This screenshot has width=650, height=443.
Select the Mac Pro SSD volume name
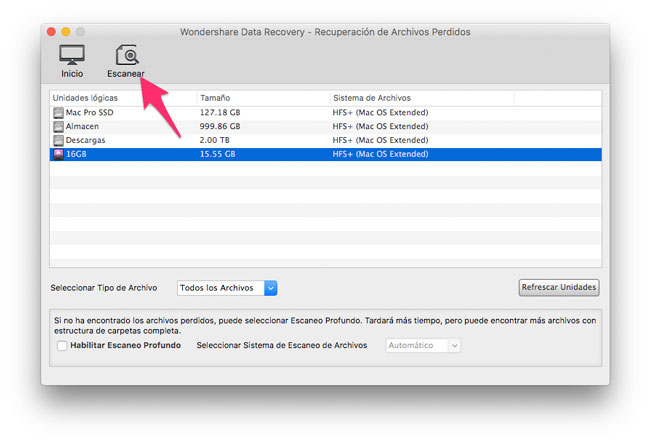click(x=89, y=113)
